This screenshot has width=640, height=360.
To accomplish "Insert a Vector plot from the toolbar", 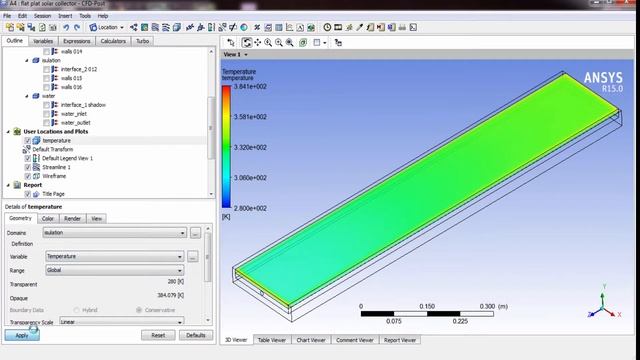I will tap(134, 27).
